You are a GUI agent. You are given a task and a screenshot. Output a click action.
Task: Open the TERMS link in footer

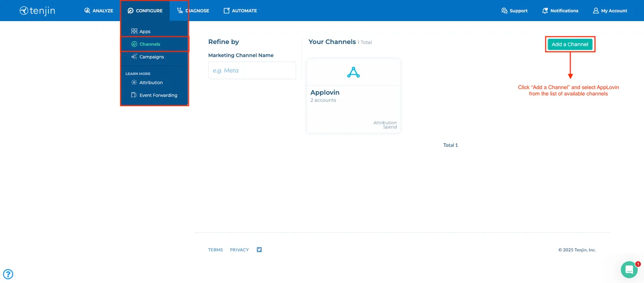click(215, 249)
